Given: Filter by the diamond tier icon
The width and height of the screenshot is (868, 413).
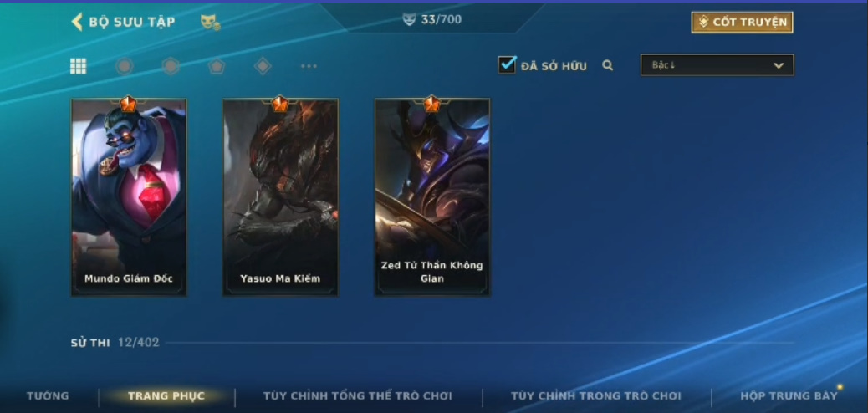Looking at the screenshot, I should point(263,66).
